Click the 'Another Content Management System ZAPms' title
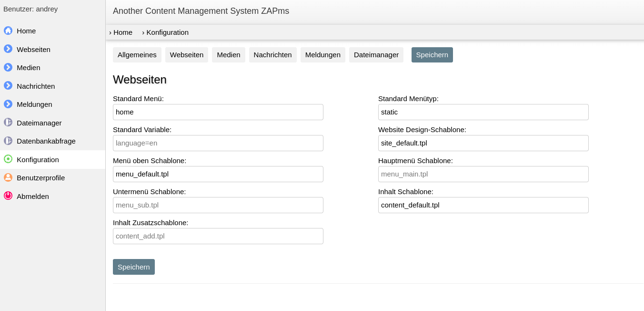This screenshot has height=311, width=644. tap(201, 11)
